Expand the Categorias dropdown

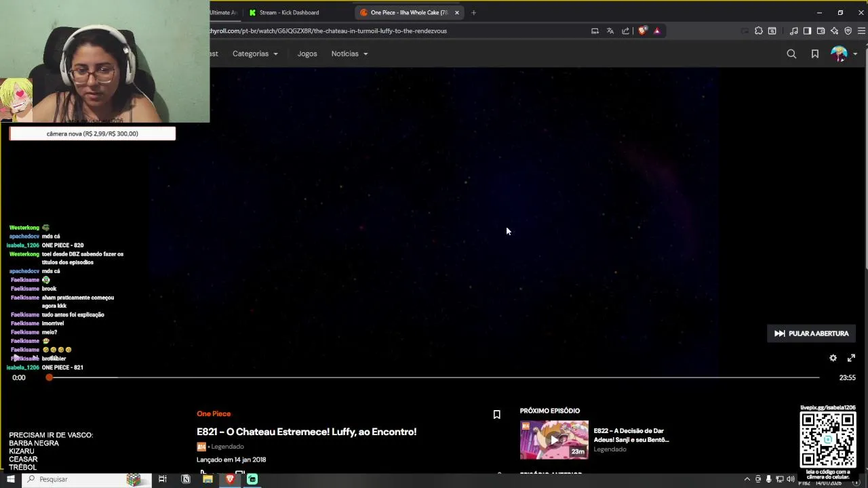255,54
